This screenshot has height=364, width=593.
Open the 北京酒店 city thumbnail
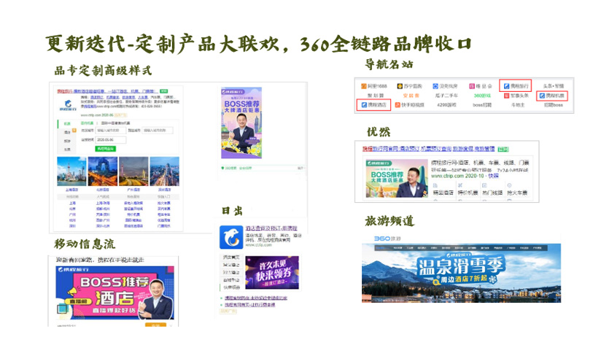(x=102, y=171)
